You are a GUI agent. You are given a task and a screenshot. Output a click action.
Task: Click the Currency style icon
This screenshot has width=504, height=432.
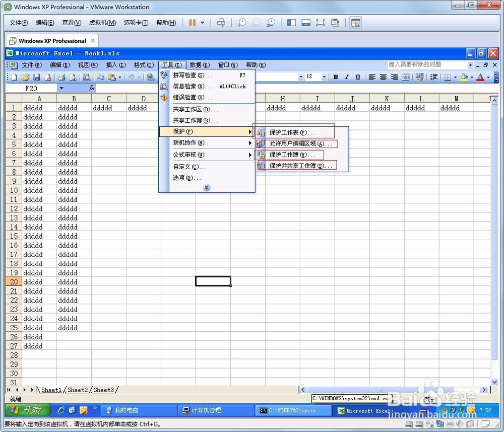419,77
